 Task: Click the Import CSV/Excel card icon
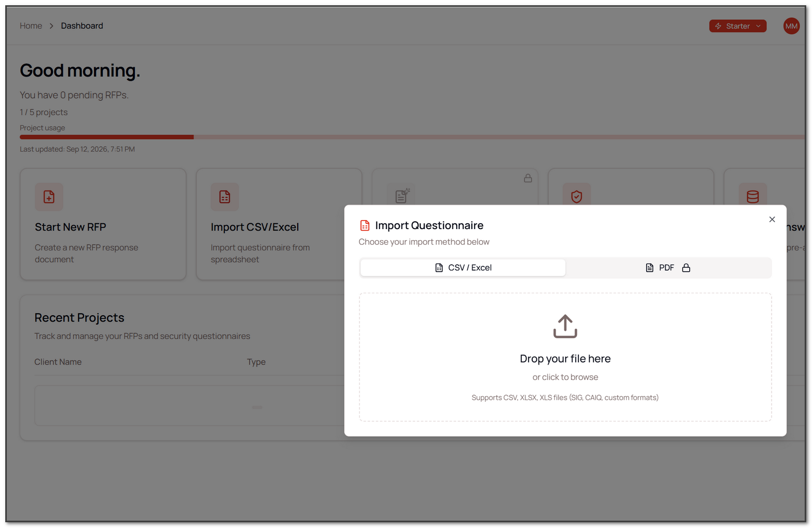coord(225,196)
